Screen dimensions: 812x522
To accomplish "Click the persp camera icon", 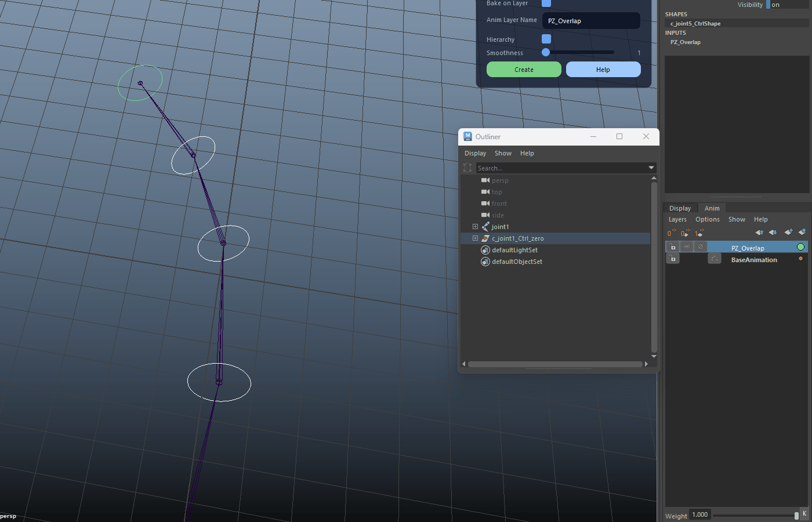I will [x=485, y=180].
